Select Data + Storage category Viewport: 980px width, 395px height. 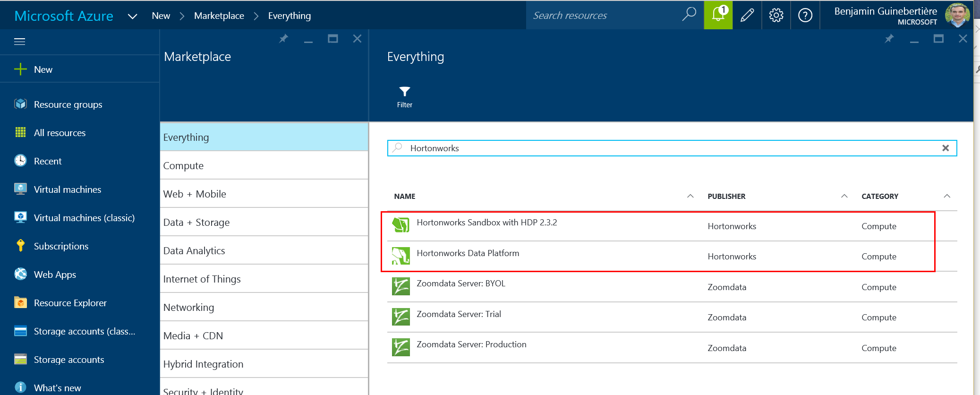tap(264, 222)
